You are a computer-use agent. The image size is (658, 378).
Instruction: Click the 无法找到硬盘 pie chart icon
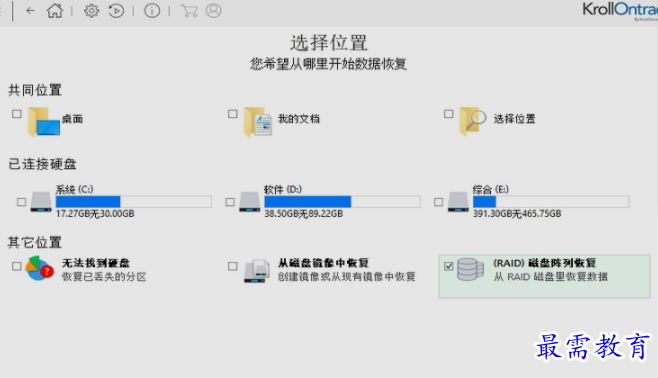point(39,269)
